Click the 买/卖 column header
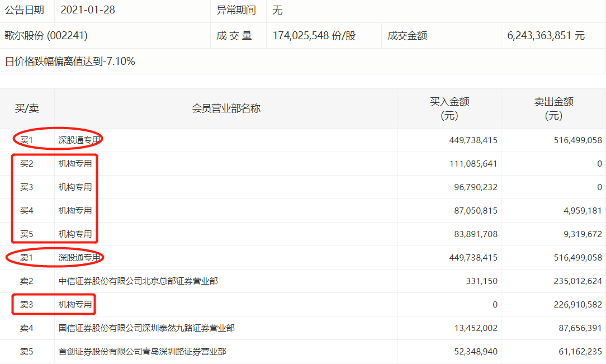 tap(27, 108)
